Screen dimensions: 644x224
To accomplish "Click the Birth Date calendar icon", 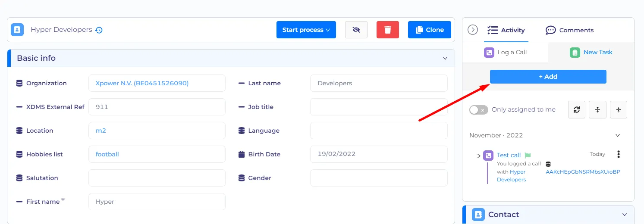I will coord(242,154).
